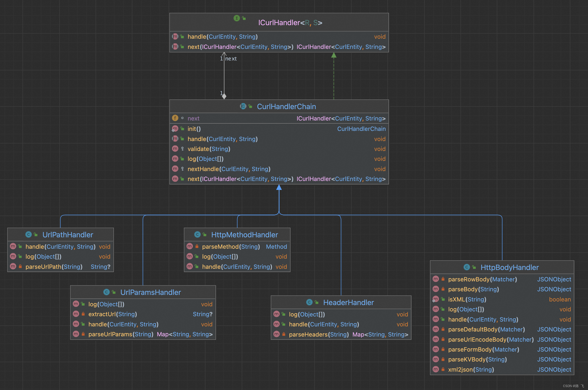Select parseMethod(String) in HttpMethodHandler
This screenshot has height=390, width=588.
231,247
